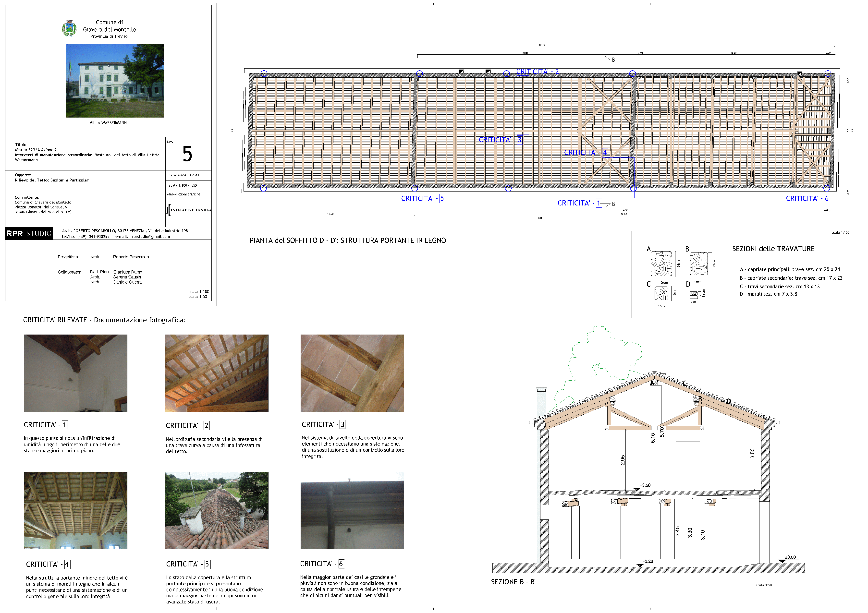Screen dimensions: 868x613
Task: Select collaborator name Daniele Guerra
Action: tap(127, 282)
